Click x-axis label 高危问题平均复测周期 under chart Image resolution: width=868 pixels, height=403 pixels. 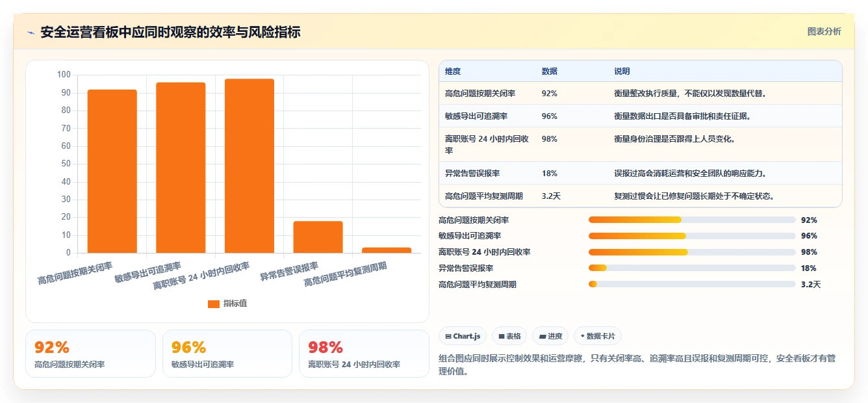[346, 275]
